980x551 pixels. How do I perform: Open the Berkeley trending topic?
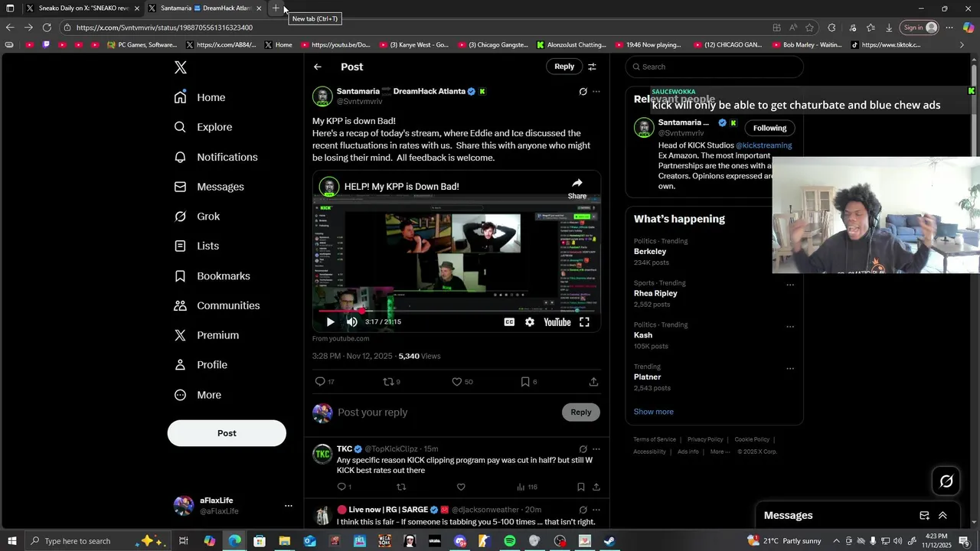pos(650,252)
